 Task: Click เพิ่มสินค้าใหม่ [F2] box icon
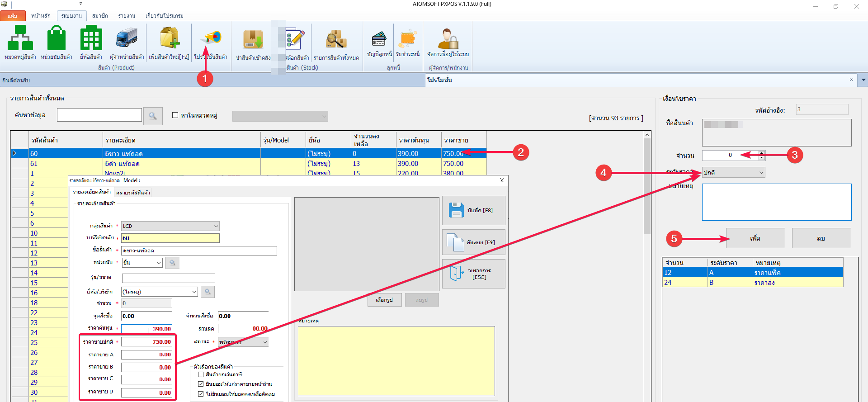coord(169,38)
